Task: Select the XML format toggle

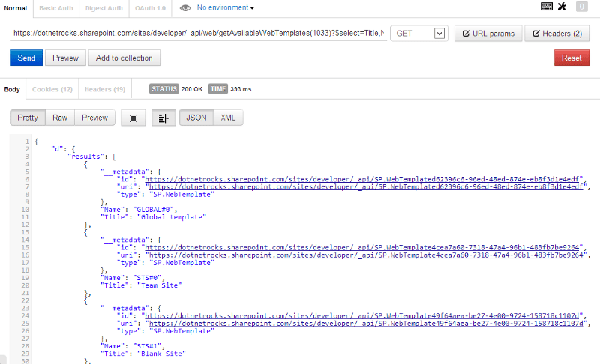Action: tap(228, 118)
